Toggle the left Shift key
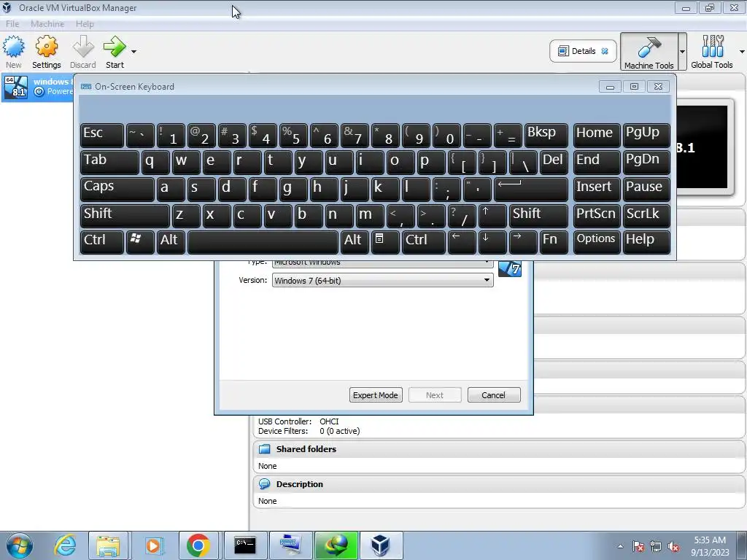The image size is (747, 560). [125, 216]
